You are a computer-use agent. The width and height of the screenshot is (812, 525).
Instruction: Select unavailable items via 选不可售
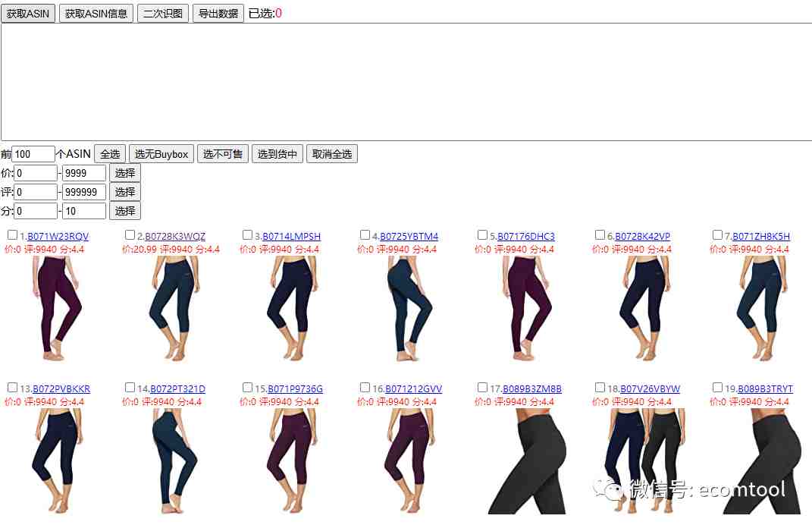(223, 154)
